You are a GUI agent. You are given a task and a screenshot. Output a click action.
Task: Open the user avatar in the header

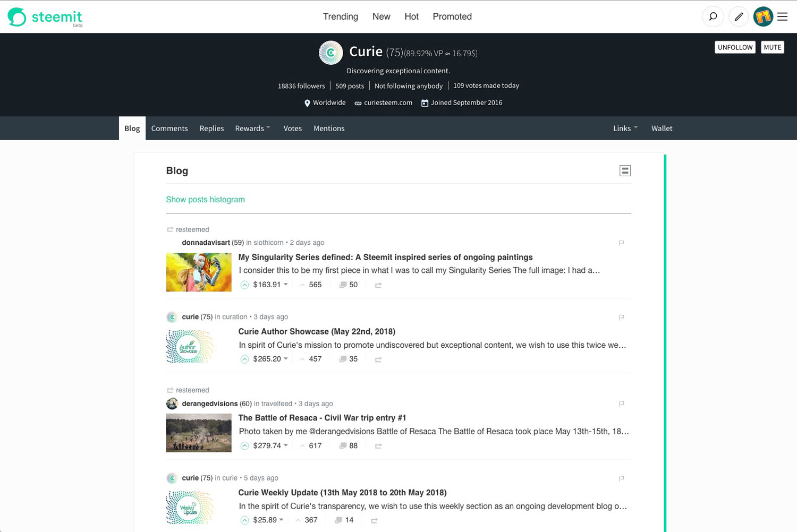coord(763,16)
